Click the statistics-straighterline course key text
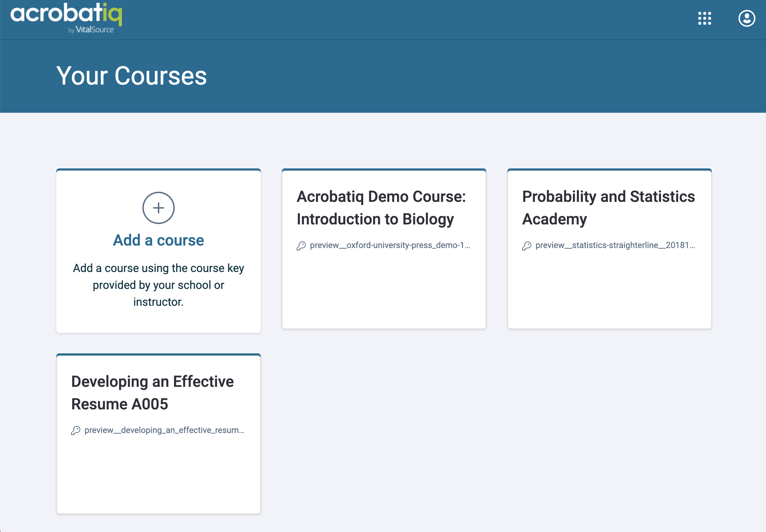Screen dimensions: 766x532 click(x=615, y=245)
